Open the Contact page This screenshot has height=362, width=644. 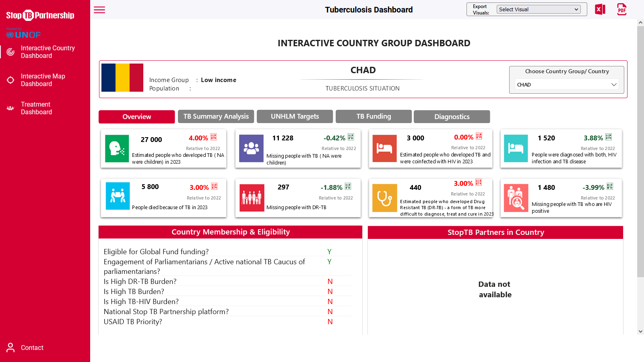tap(32, 348)
